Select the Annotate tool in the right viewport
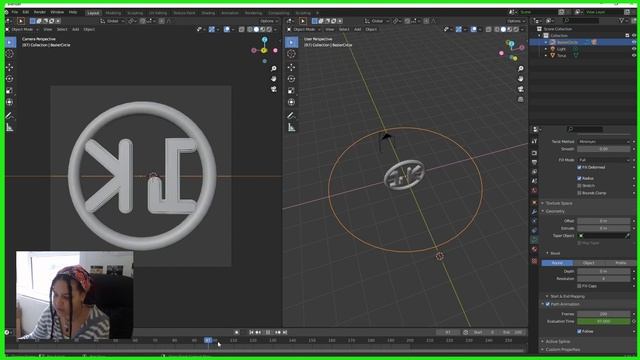The width and height of the screenshot is (640, 360). click(x=291, y=116)
